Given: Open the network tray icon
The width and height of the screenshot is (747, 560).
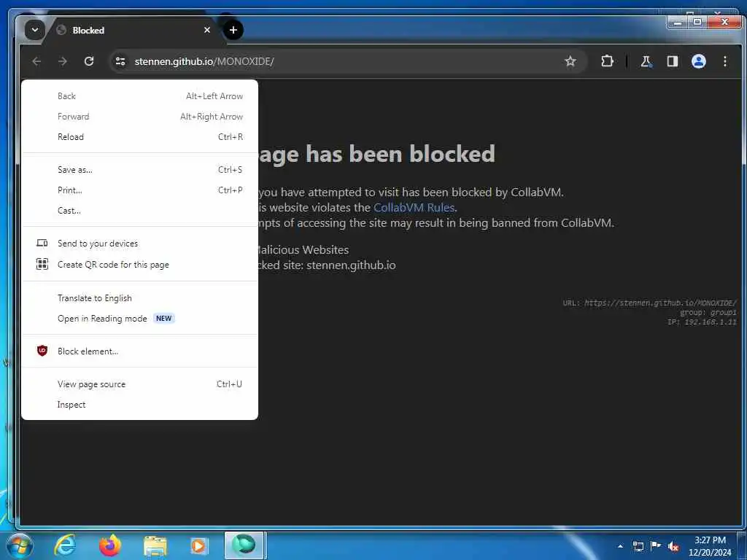Looking at the screenshot, I should (x=638, y=546).
